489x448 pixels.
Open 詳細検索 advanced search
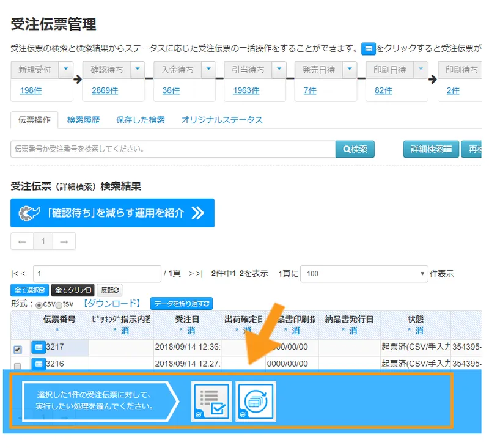(431, 149)
